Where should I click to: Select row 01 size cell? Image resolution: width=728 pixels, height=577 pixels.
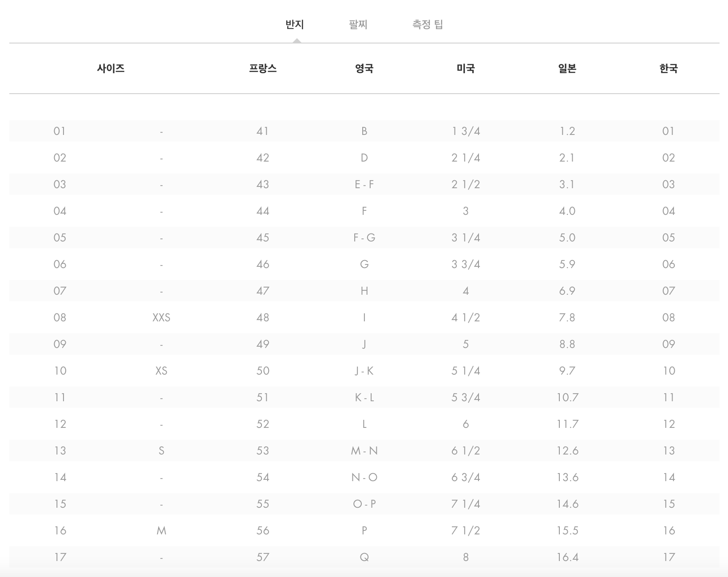pos(59,131)
